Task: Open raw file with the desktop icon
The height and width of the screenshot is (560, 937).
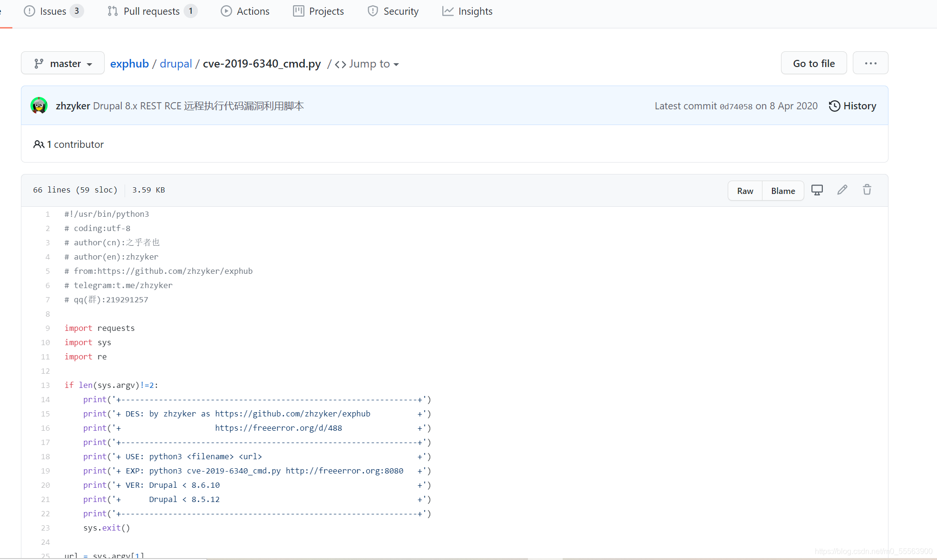Action: click(x=817, y=190)
